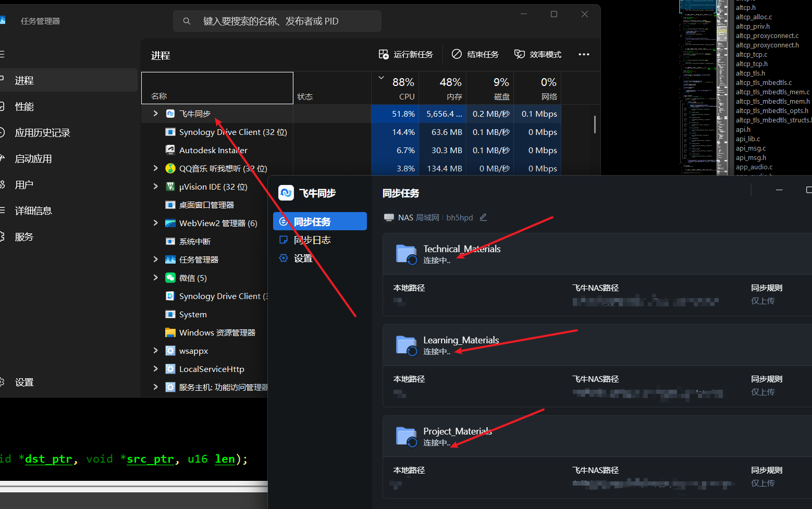Viewport: 812px width, 509px height.
Task: Click the Task Manager search field
Action: [277, 21]
